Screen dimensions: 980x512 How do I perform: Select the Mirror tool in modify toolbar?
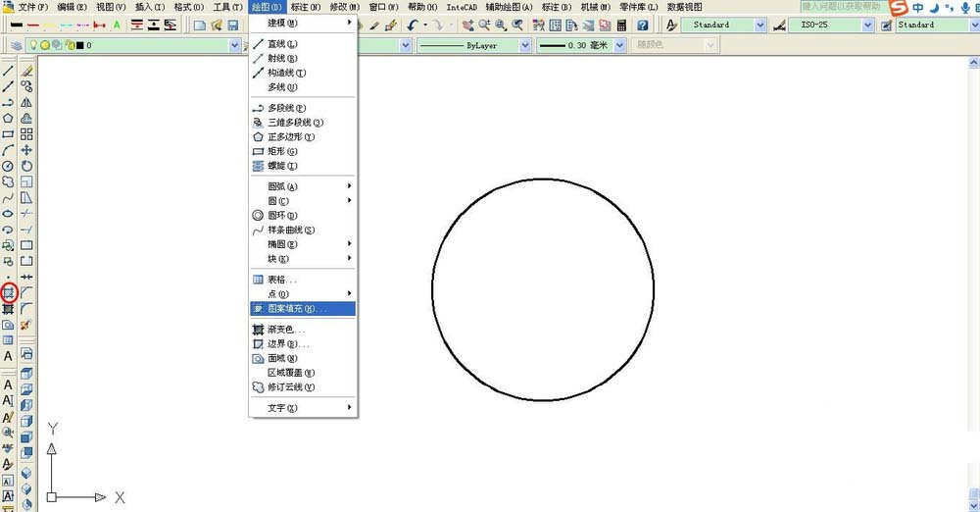point(26,102)
